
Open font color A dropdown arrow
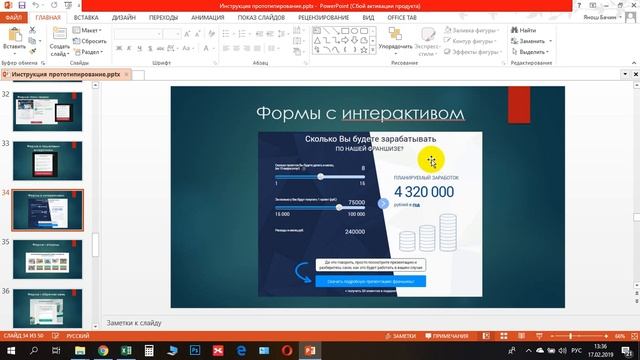click(213, 48)
